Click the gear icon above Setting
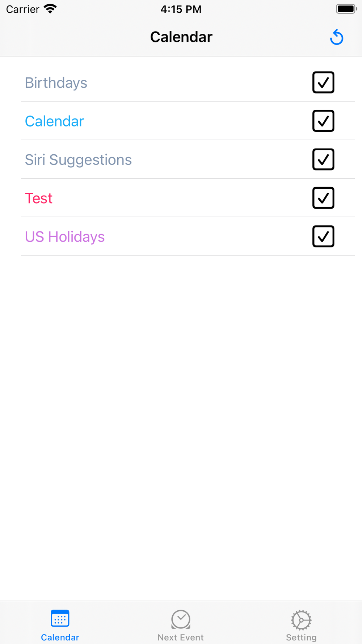This screenshot has width=362, height=644. pos(301,620)
